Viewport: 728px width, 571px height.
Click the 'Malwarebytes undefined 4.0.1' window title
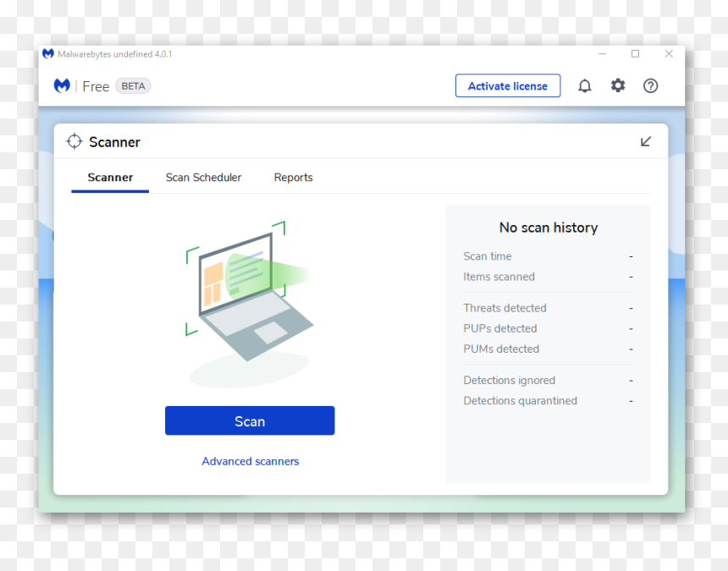pos(114,54)
